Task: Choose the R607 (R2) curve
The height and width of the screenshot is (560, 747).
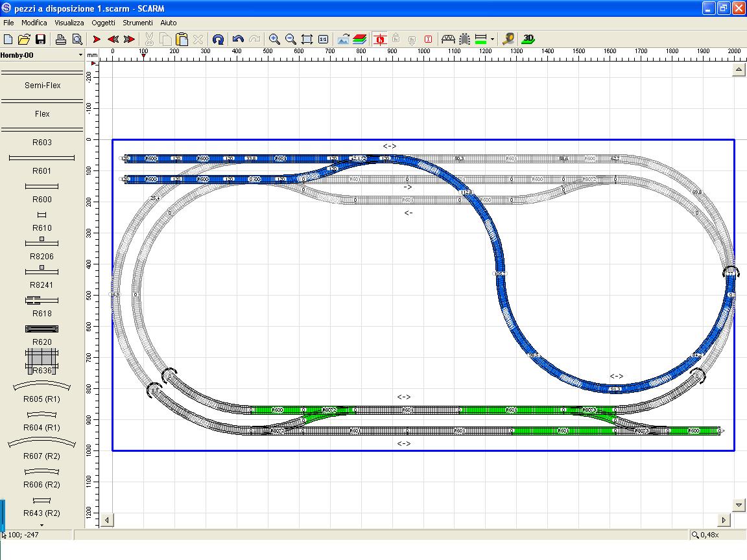Action: click(42, 449)
